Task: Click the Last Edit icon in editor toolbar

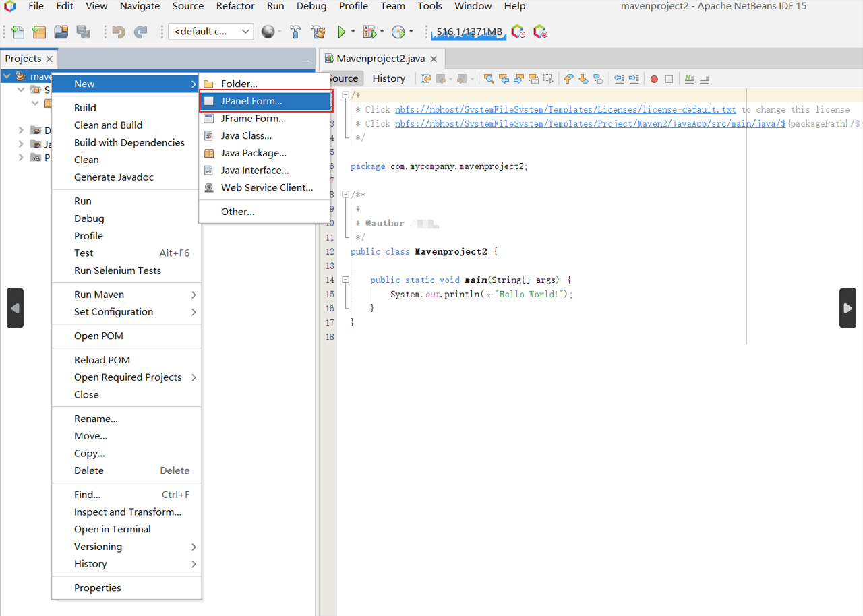Action: (426, 79)
